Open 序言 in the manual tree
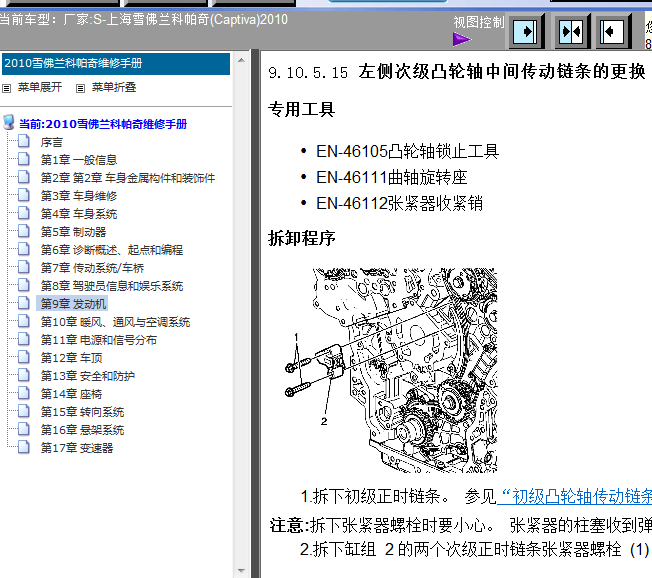This screenshot has width=652, height=578. coord(52,143)
